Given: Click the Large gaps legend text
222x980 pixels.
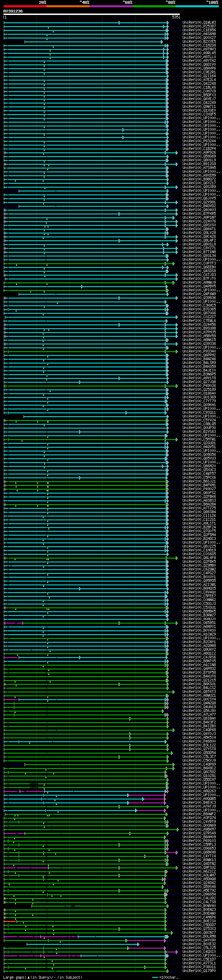Looking at the screenshot, I should coord(15,977).
